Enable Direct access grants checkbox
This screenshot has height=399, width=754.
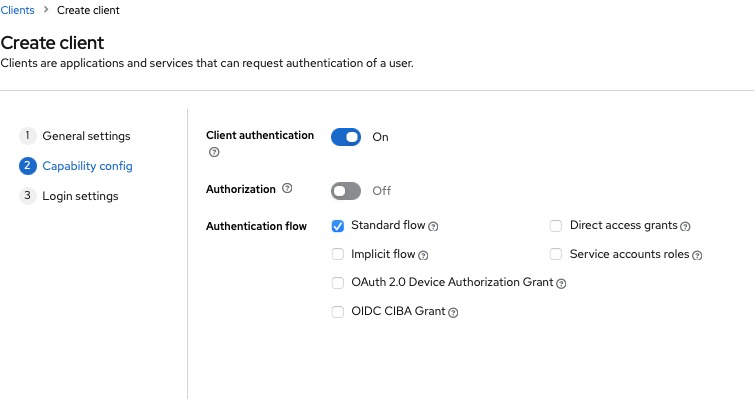tap(556, 225)
